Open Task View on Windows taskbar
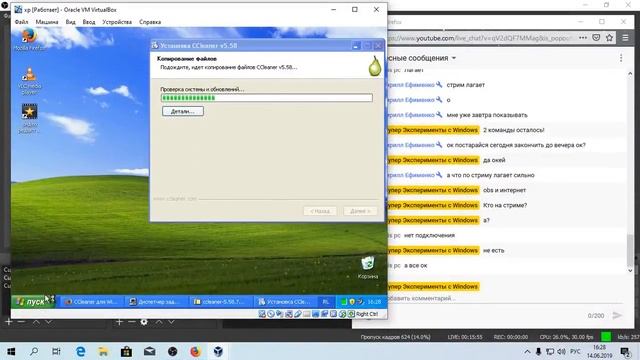 click(56, 351)
